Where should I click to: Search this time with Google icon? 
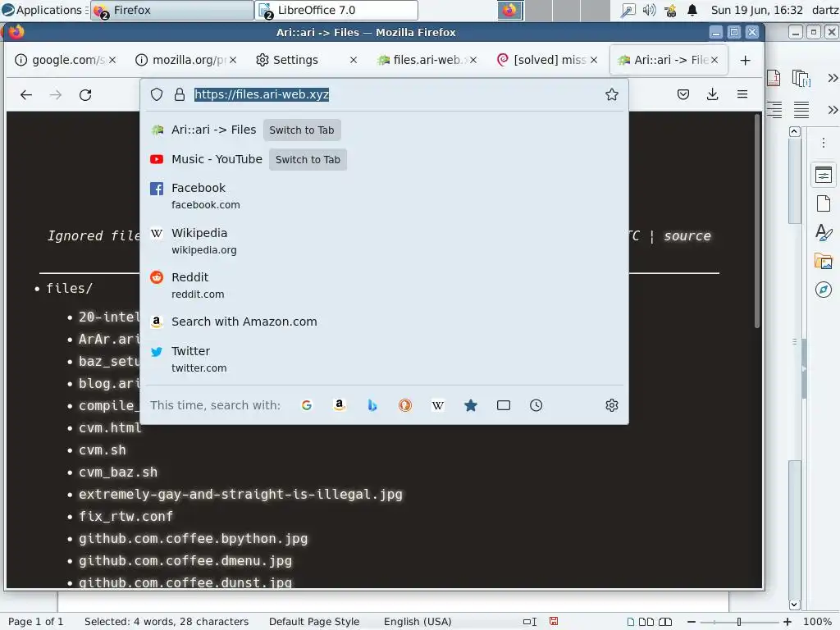(x=307, y=405)
